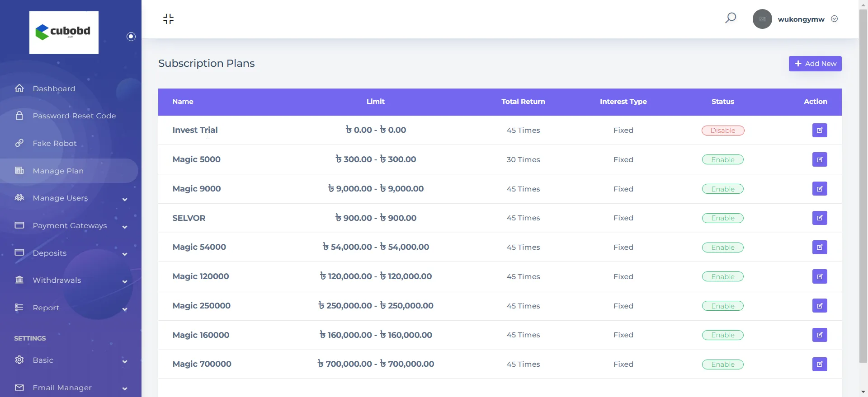Click the Enable status badge for Magic 9000

click(722, 189)
